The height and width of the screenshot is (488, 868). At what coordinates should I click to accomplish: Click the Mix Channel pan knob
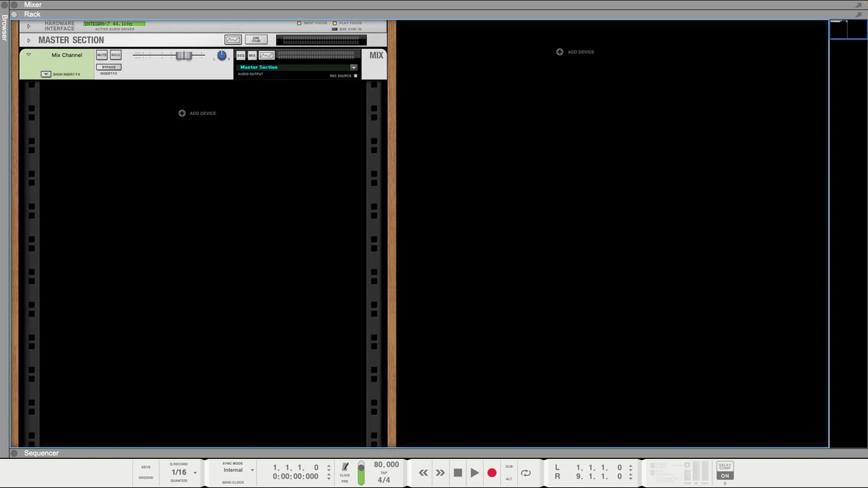[x=221, y=56]
